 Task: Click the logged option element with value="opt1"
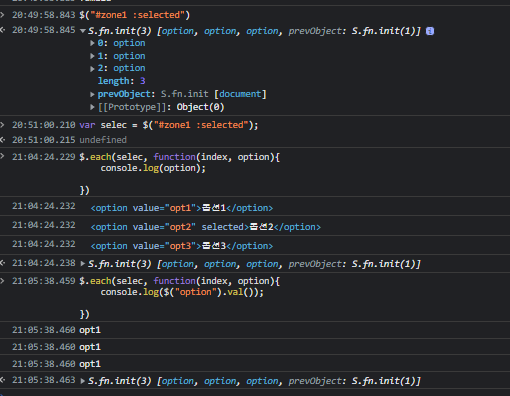(182, 208)
